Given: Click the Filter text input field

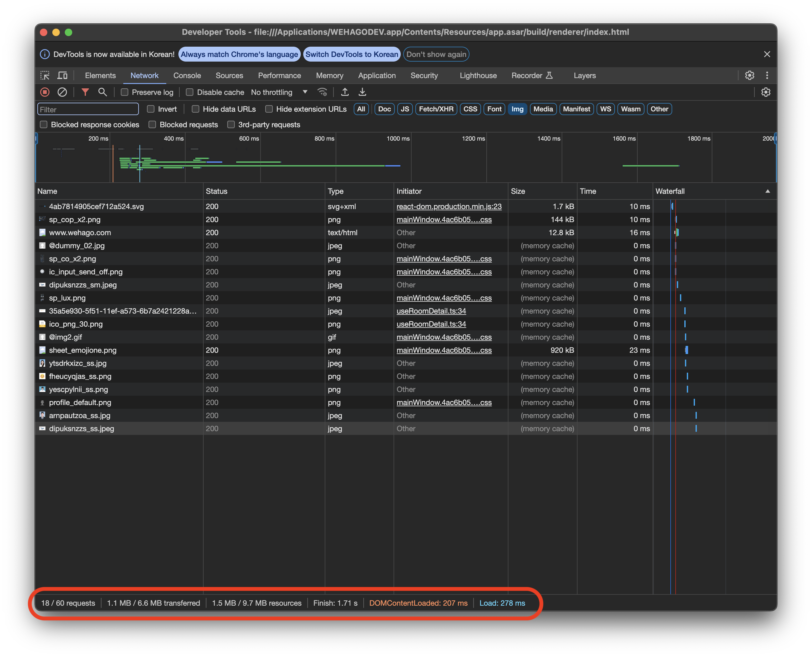Looking at the screenshot, I should pos(88,109).
